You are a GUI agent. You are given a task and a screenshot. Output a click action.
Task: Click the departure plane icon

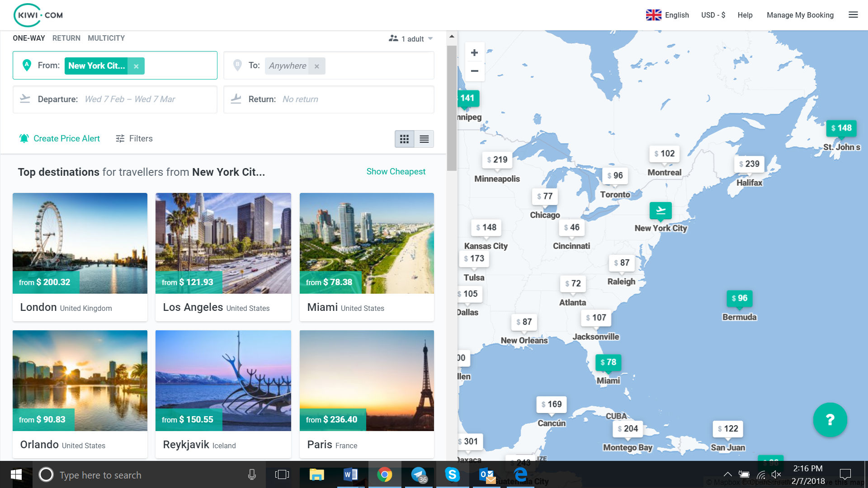pyautogui.click(x=25, y=99)
